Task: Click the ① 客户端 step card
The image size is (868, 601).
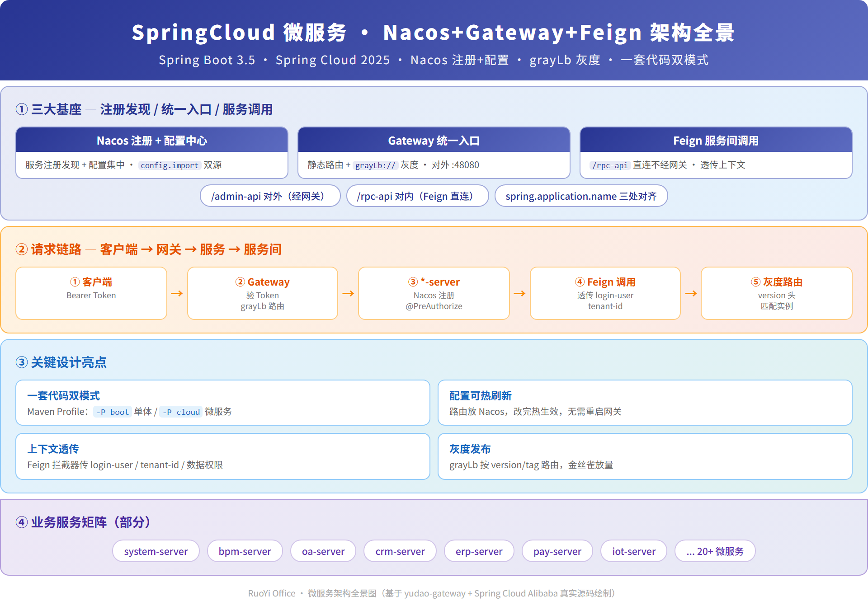Action: [x=91, y=293]
